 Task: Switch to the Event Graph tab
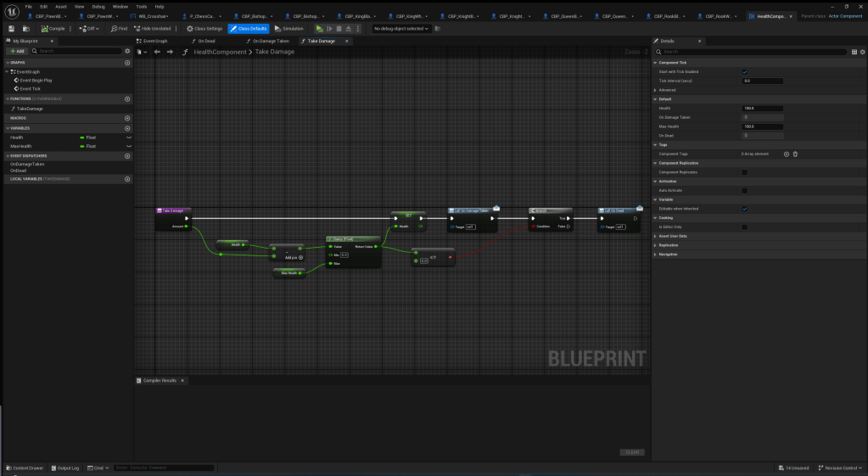154,41
